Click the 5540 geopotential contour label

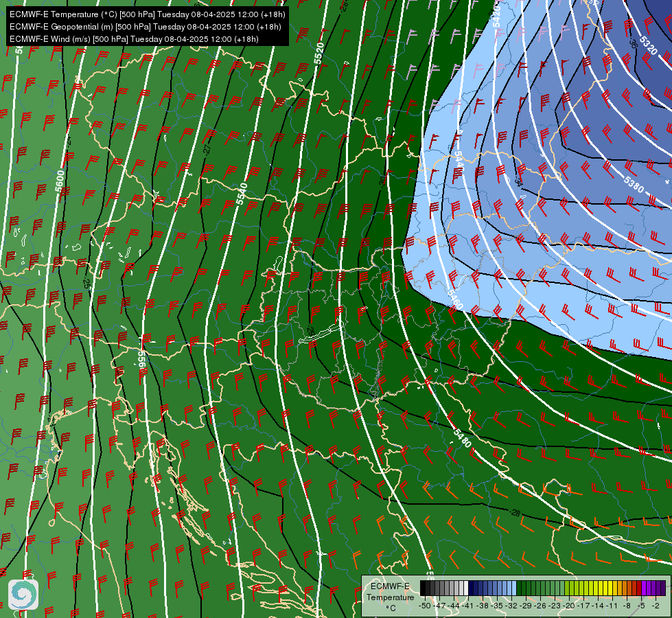(x=242, y=194)
